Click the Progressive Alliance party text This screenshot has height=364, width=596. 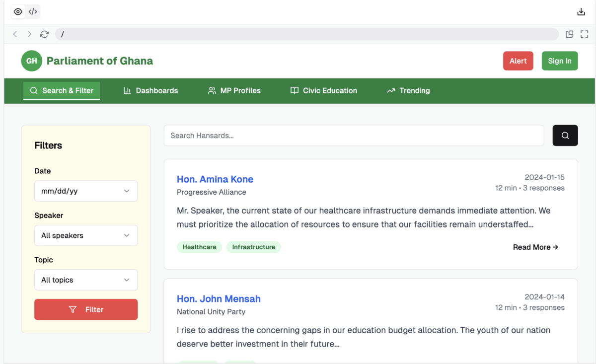212,192
